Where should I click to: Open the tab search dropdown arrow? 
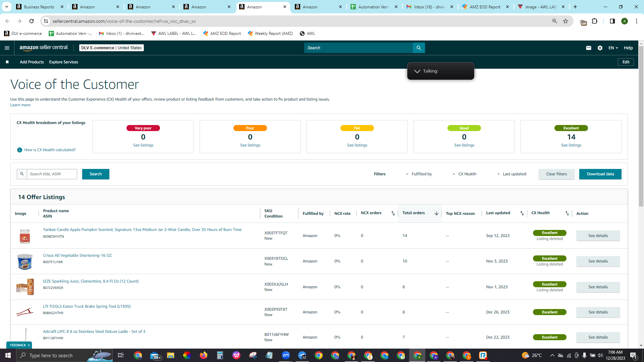pos(7,7)
